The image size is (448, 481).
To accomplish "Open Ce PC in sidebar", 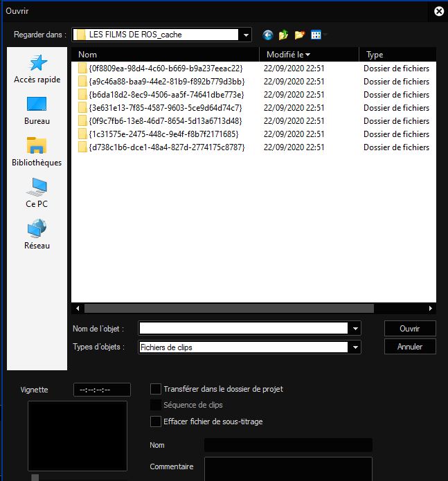I will click(x=37, y=193).
